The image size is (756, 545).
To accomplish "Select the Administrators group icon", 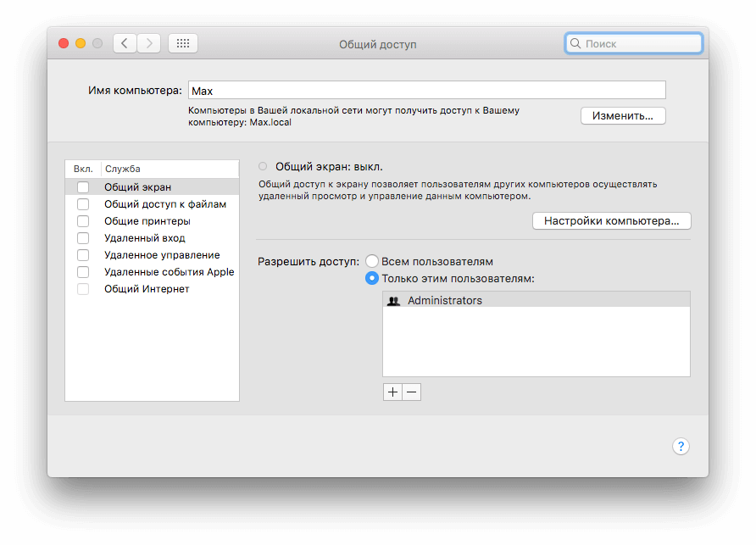I will coord(393,301).
